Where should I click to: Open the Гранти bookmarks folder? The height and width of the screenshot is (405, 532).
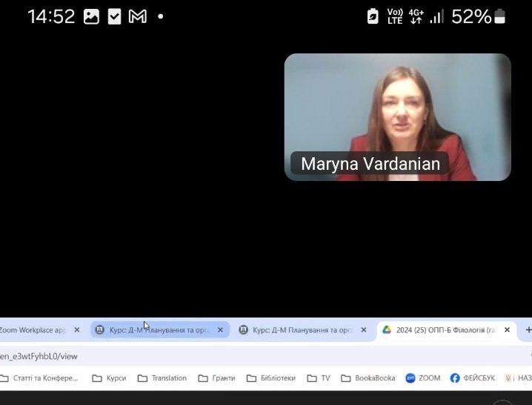tap(216, 378)
